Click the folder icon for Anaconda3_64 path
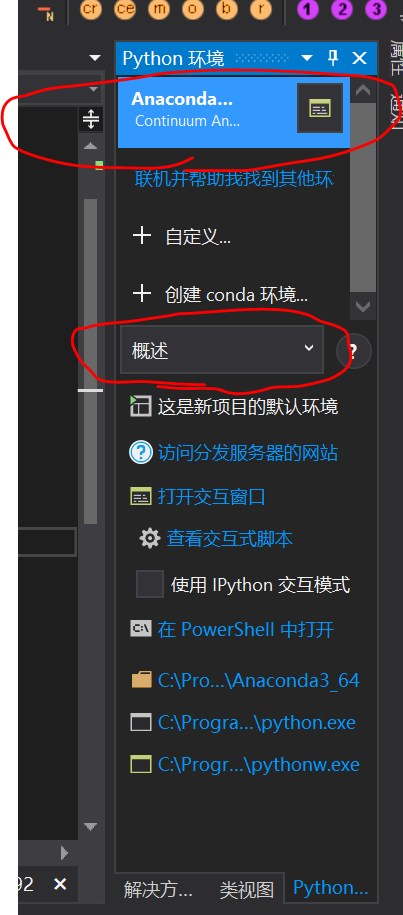This screenshot has height=915, width=403. 141,680
